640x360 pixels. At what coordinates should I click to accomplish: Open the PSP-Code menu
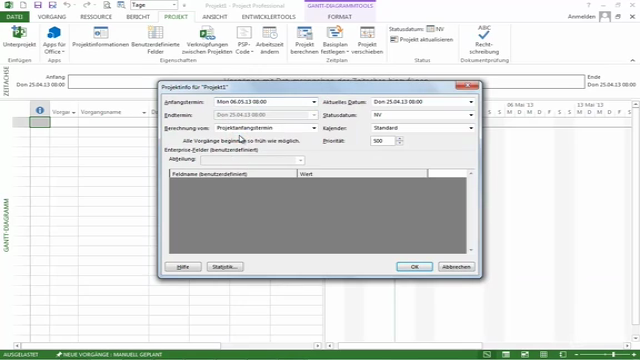pos(244,40)
